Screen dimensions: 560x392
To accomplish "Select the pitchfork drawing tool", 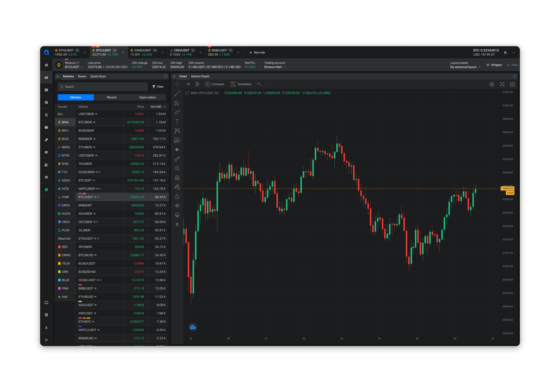I will [177, 103].
